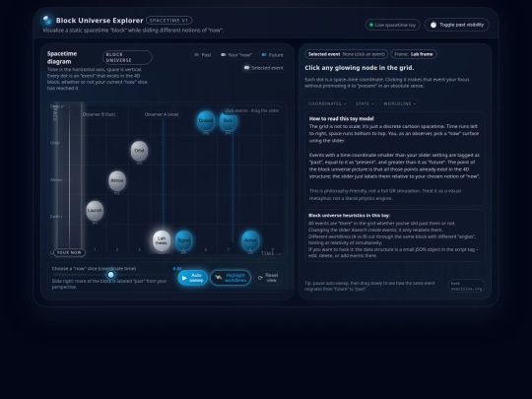Screen dimensions: 532x399
Task: Click the Spacetime diagram title
Action: point(62,58)
